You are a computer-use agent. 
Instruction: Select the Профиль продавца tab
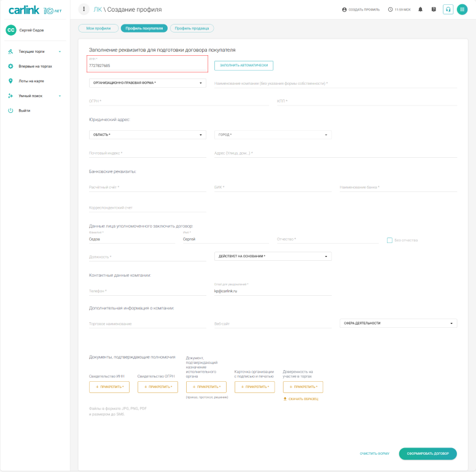192,28
